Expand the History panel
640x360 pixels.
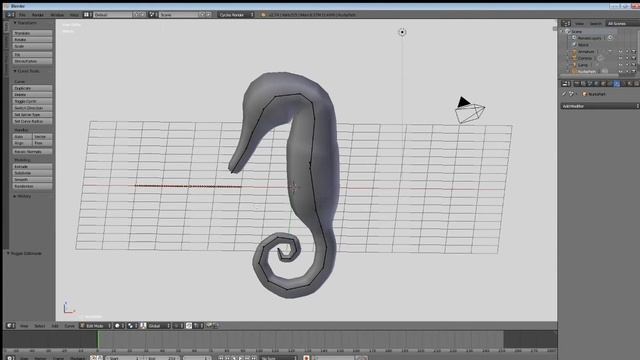(22, 196)
